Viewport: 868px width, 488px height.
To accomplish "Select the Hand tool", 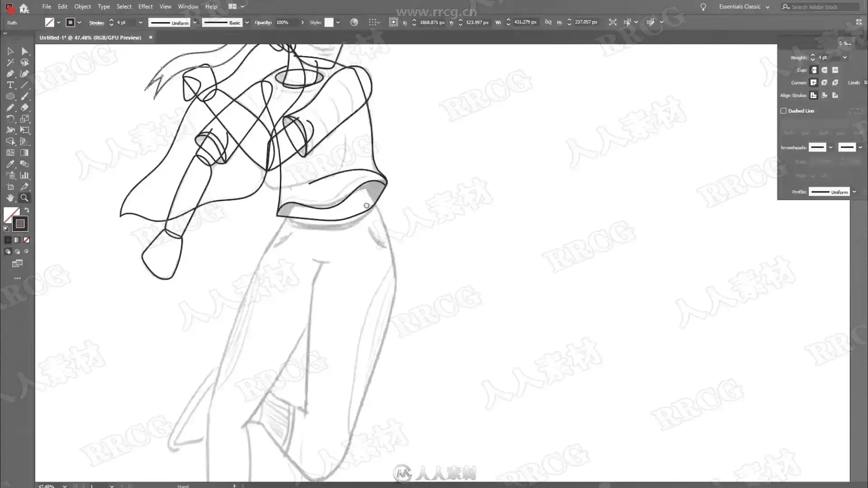I will pos(10,198).
